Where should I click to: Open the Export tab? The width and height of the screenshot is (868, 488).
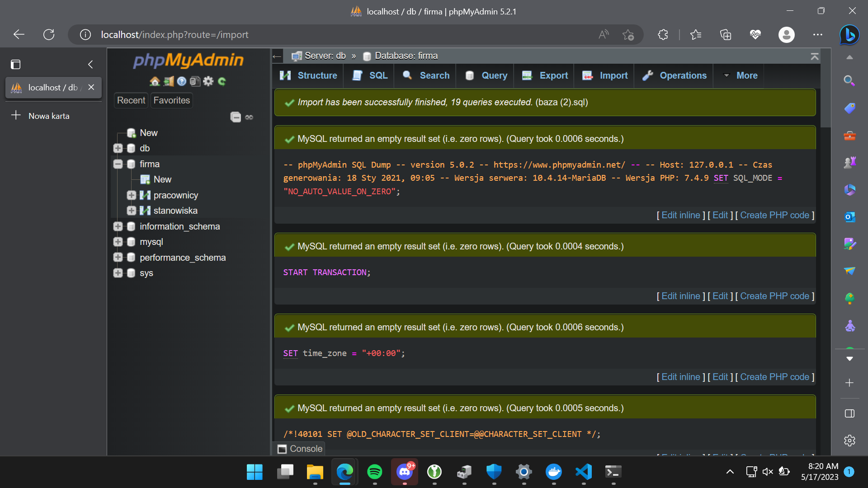pyautogui.click(x=544, y=75)
